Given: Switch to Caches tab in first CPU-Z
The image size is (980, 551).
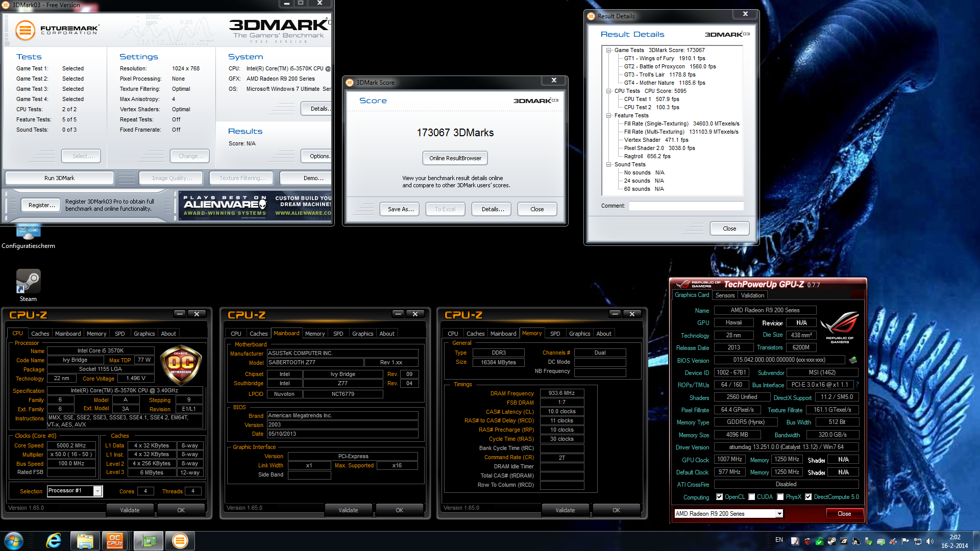Looking at the screenshot, I should click(40, 334).
